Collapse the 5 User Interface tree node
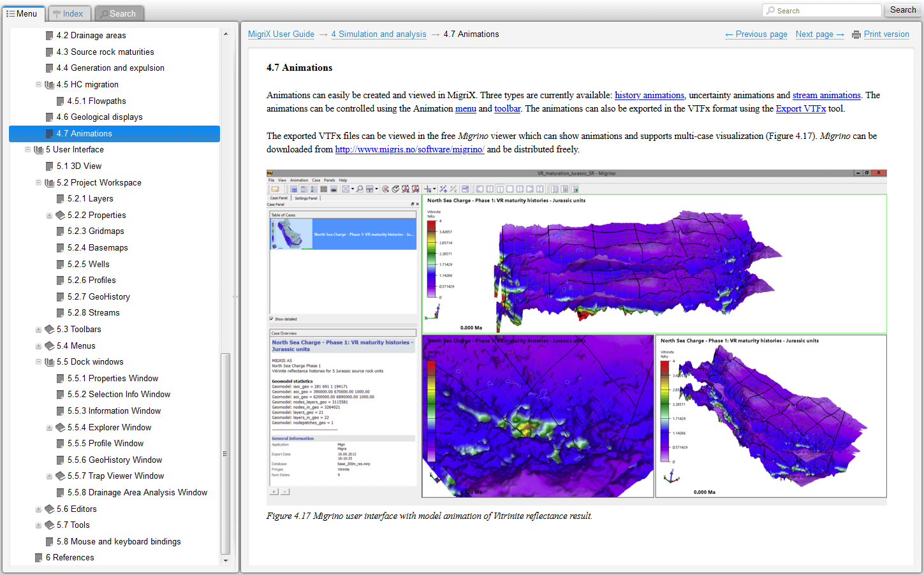 tap(27, 150)
